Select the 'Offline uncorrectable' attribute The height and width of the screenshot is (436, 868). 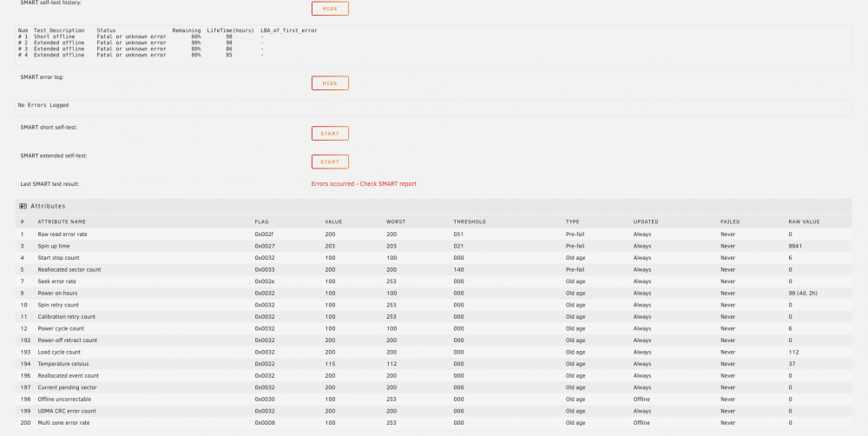[x=64, y=399]
